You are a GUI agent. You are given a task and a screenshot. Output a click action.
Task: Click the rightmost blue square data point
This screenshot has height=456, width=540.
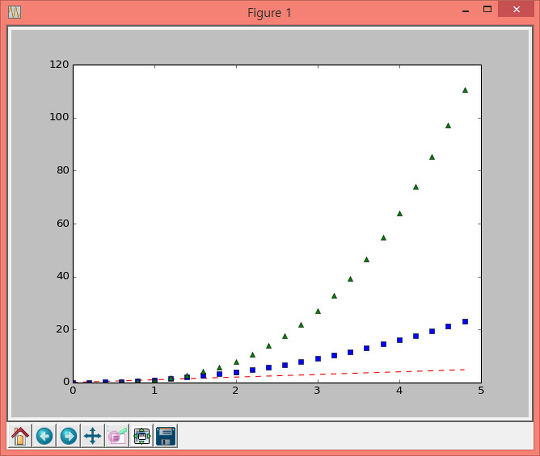465,321
